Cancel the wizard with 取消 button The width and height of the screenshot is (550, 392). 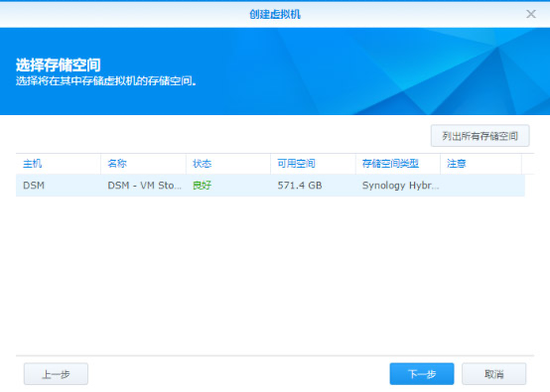click(493, 374)
